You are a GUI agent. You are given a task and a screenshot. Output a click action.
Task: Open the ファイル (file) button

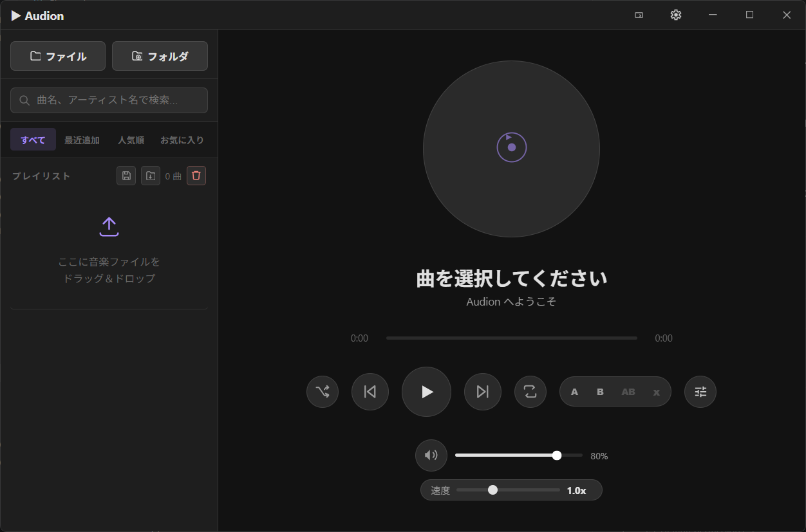(58, 56)
